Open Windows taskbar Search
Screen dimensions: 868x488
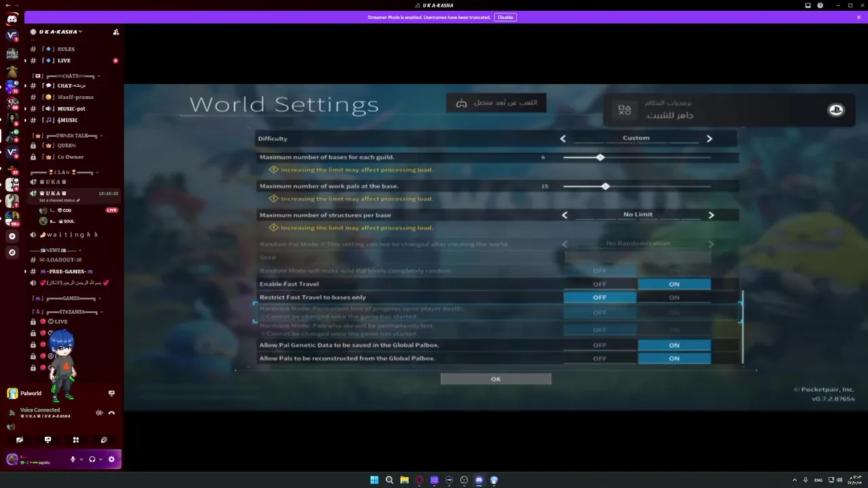pyautogui.click(x=389, y=480)
